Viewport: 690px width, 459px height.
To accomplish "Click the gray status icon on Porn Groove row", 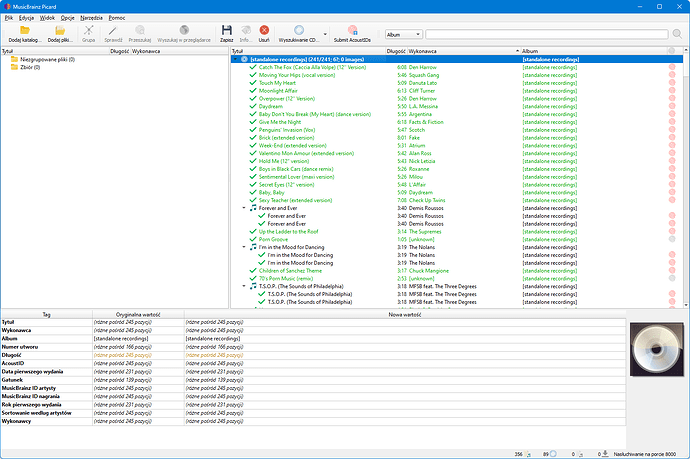I will [672, 239].
